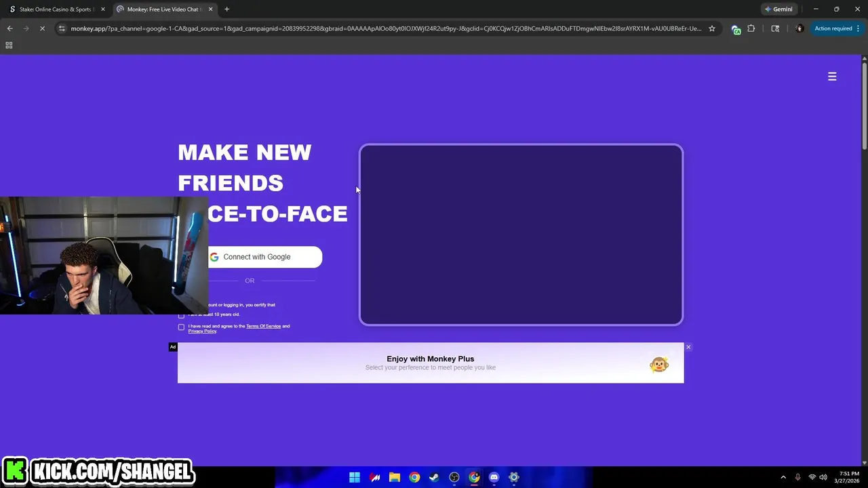Viewport: 868px width, 488px height.
Task: Show hidden system tray icons
Action: point(783,477)
